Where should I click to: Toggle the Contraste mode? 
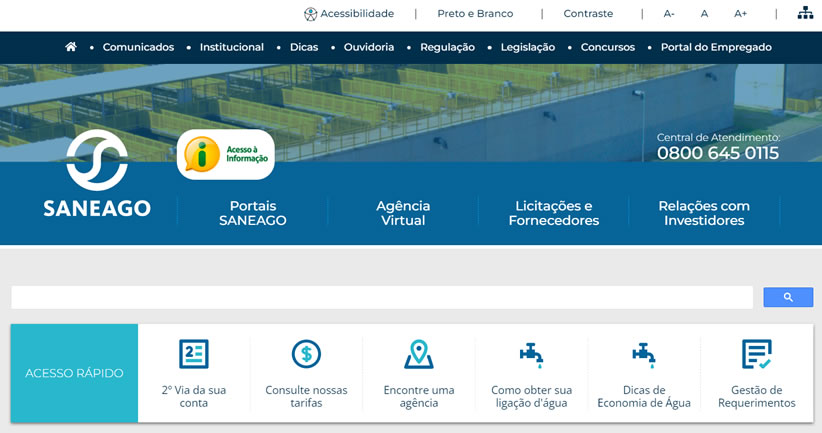(x=588, y=14)
